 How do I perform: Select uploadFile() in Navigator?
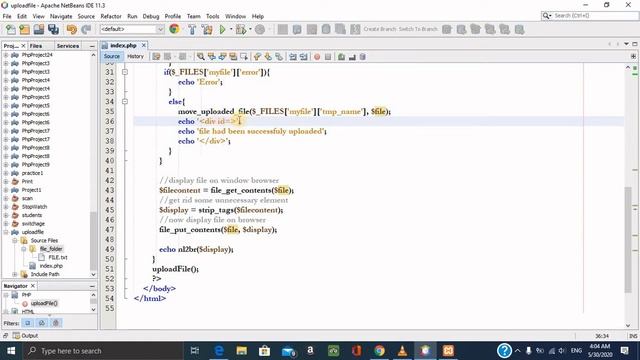[44, 303]
